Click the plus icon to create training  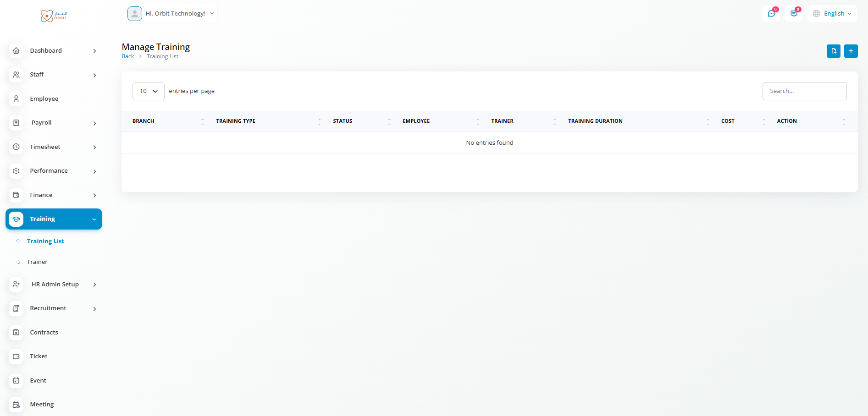[x=851, y=51]
